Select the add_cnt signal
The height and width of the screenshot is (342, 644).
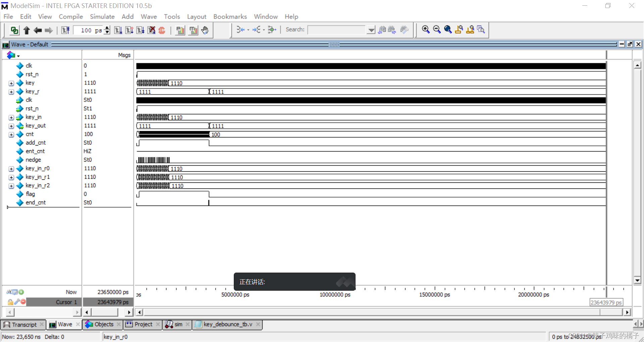coord(36,143)
